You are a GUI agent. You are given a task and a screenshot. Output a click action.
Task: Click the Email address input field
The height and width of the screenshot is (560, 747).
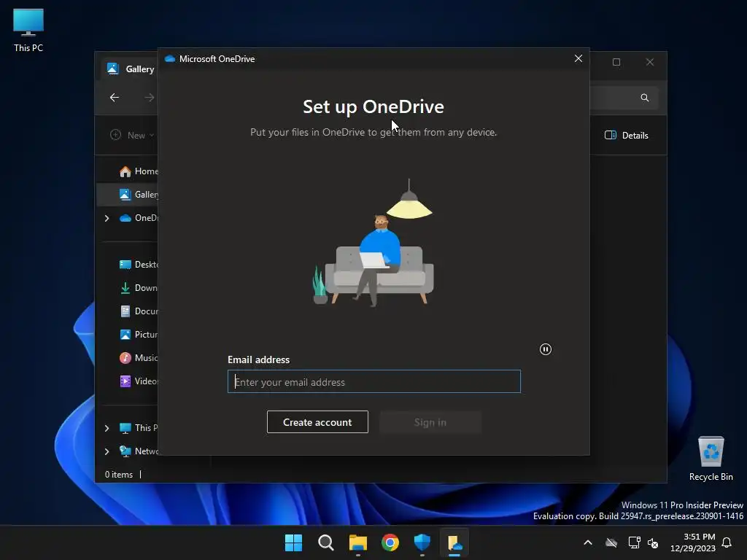374,381
